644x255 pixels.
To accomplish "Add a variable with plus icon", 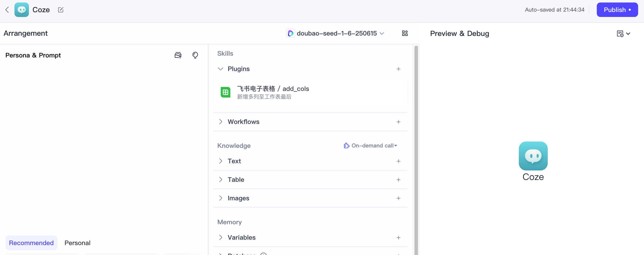I will pyautogui.click(x=398, y=238).
